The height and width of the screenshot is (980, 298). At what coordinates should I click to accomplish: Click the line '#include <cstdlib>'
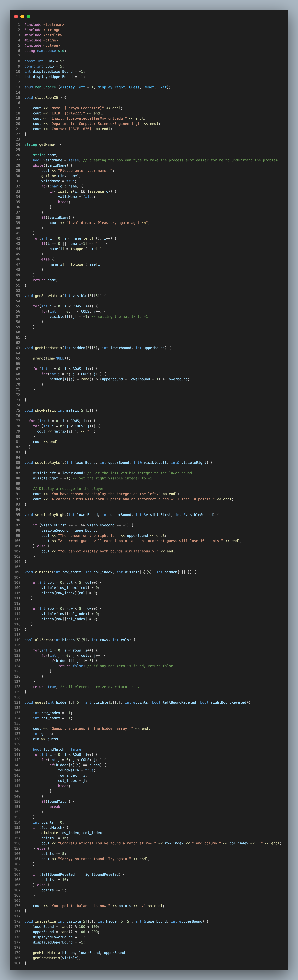(43, 35)
